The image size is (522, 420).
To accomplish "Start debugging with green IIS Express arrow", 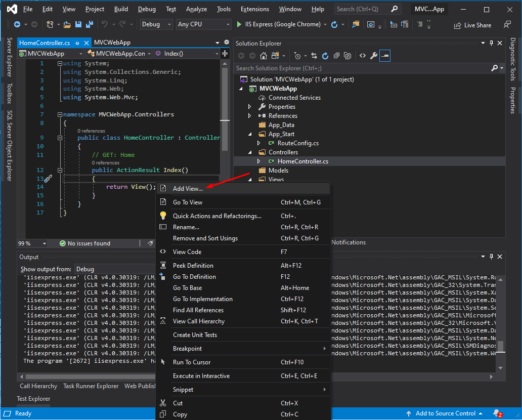I will 239,24.
